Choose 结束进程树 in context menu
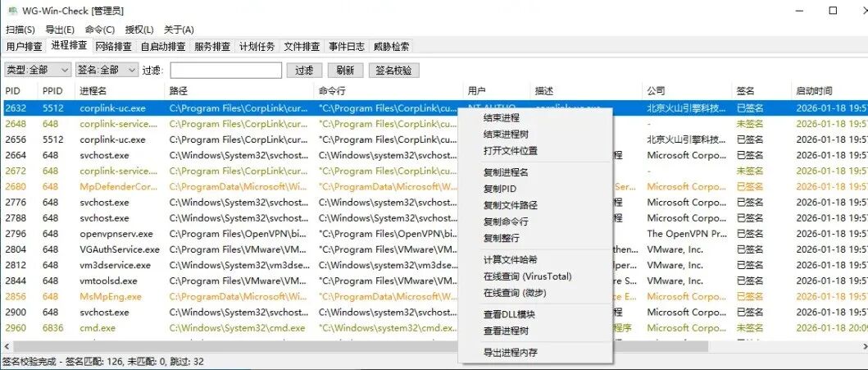 point(535,134)
